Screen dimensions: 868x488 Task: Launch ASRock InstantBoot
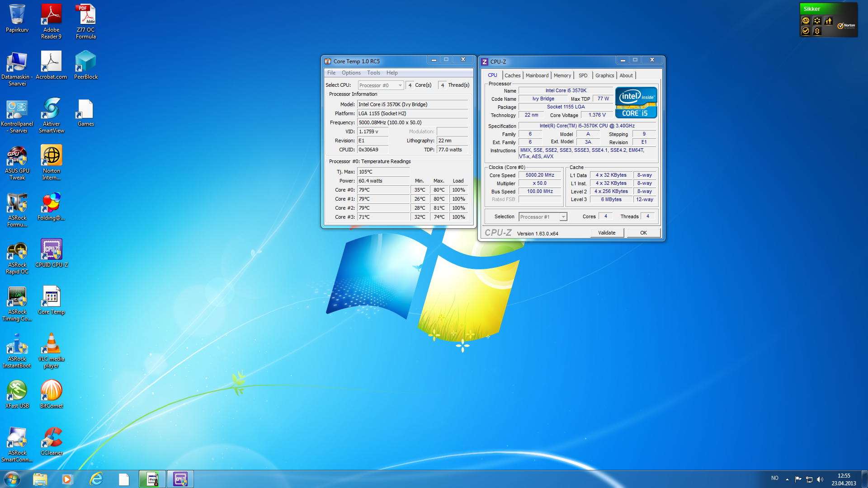point(17,350)
